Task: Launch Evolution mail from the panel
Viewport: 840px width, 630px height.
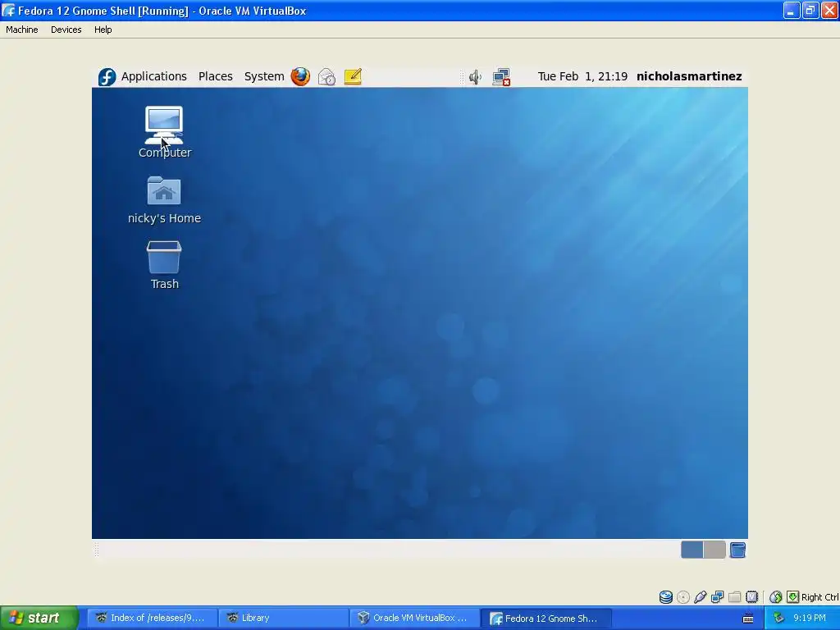Action: (x=326, y=77)
